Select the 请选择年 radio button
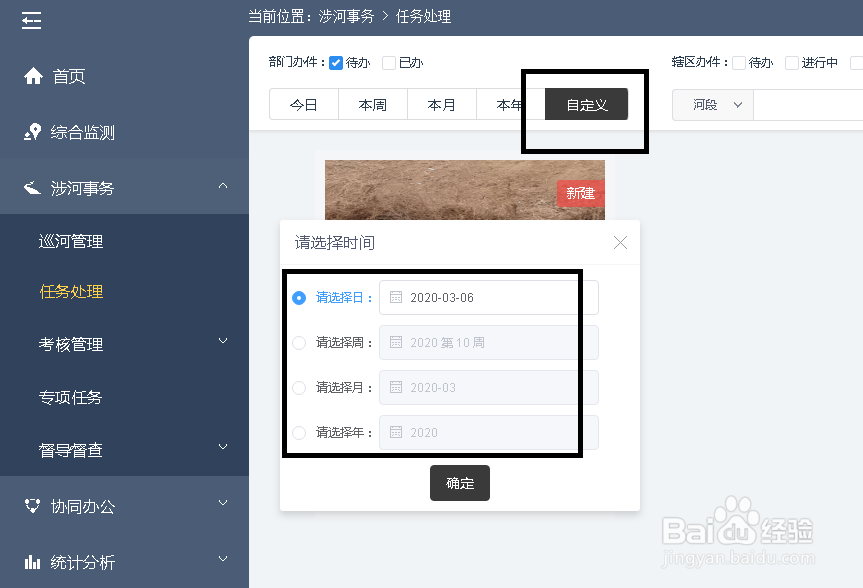The height and width of the screenshot is (588, 863). click(299, 433)
